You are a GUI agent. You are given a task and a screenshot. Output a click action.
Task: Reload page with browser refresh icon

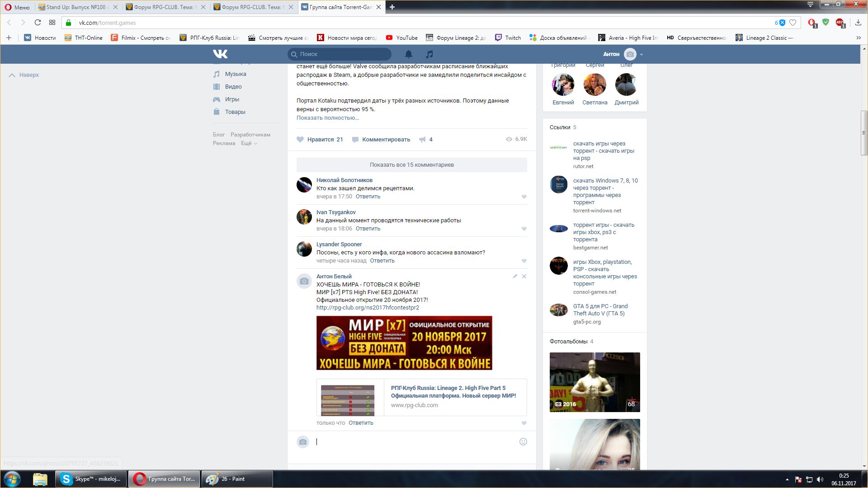coord(38,23)
